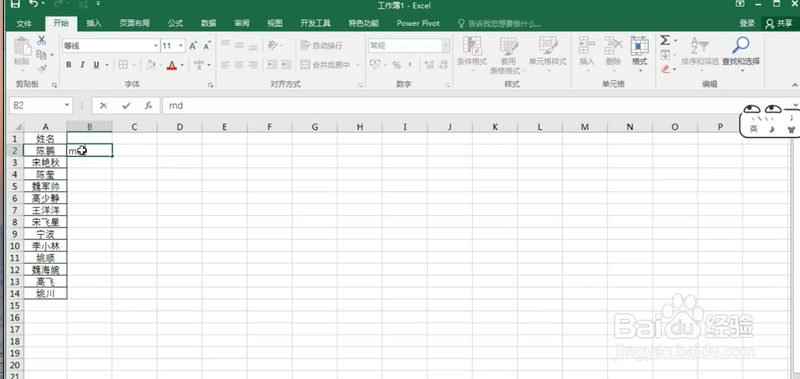Viewport: 800px width, 379px height.
Task: Cancel entry with formula bar X
Action: 104,106
